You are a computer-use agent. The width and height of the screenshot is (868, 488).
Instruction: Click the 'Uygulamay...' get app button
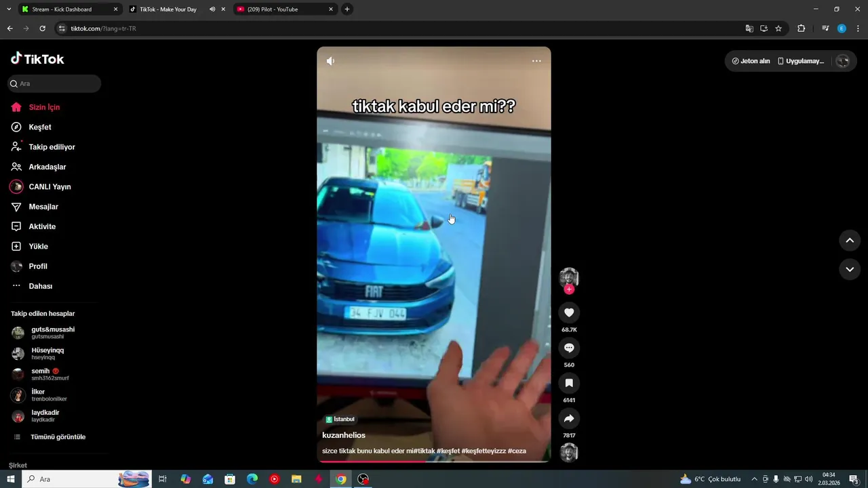[801, 61]
